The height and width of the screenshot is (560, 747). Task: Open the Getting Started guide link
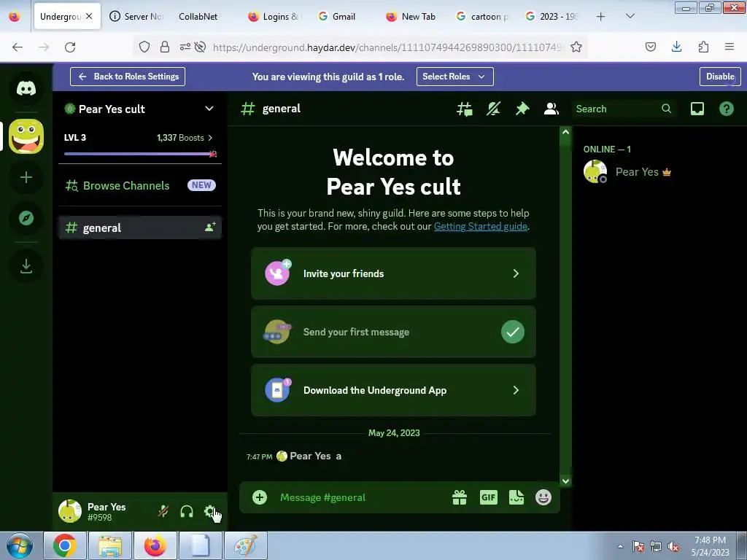pos(480,226)
